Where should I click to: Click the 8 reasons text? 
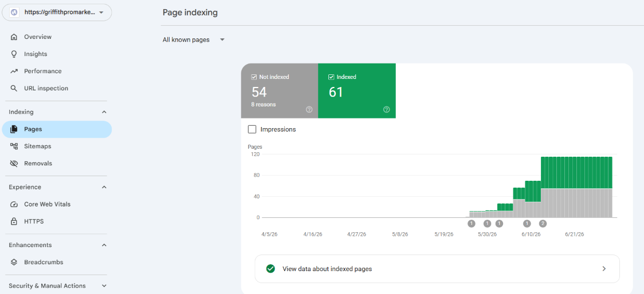coord(264,105)
